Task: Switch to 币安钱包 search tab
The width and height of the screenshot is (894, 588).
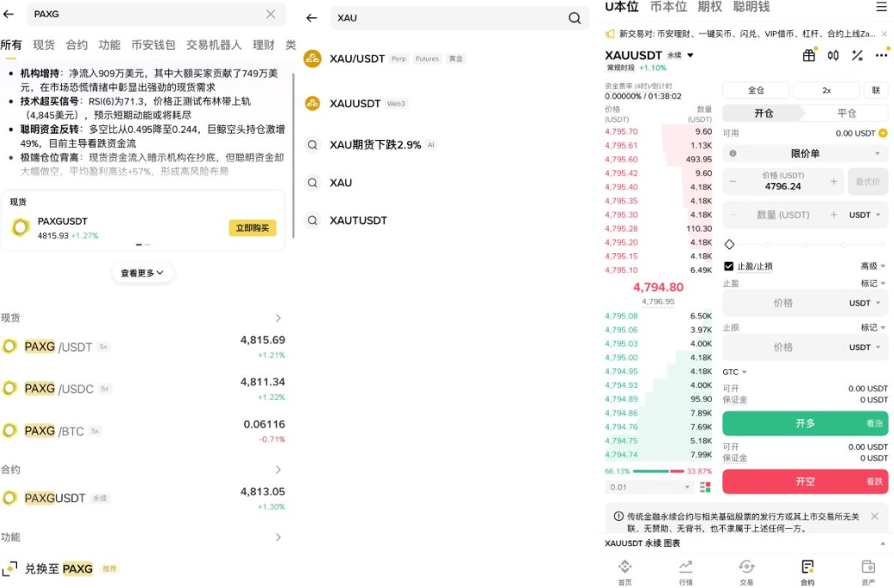Action: [x=153, y=45]
